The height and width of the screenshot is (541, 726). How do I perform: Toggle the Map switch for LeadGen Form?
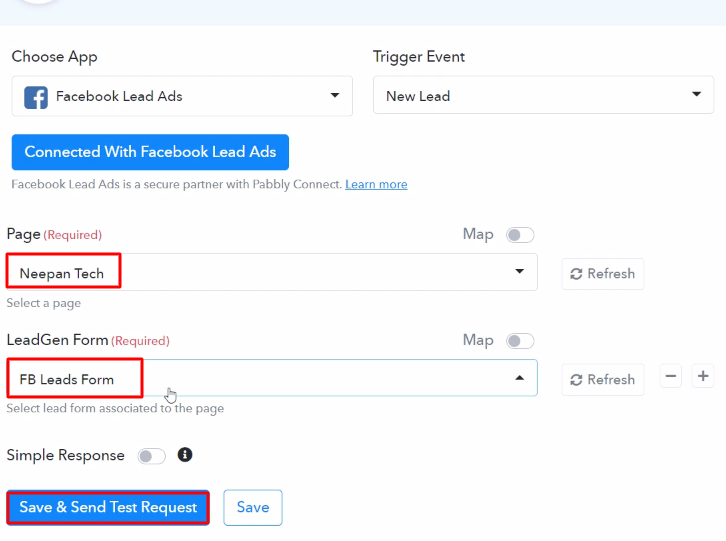coord(520,341)
